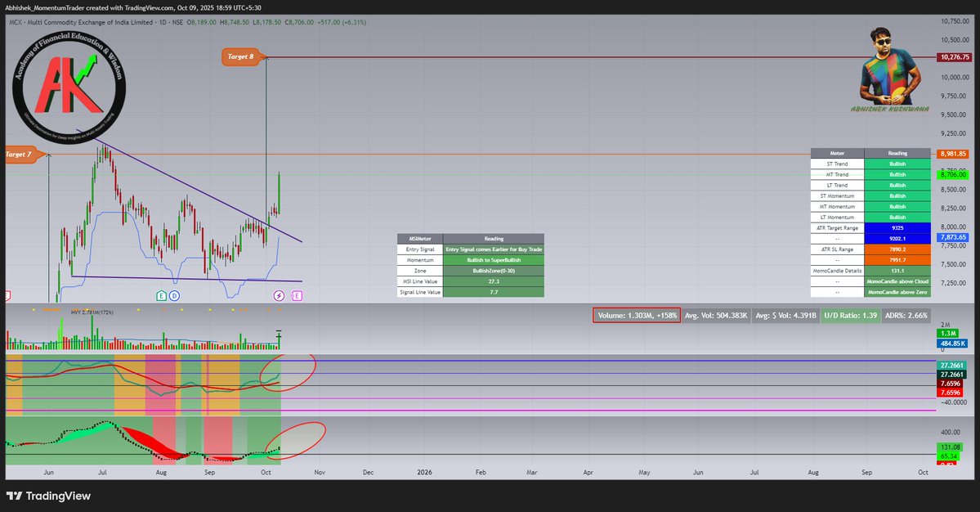
Task: Select the Target 8 label
Action: point(240,57)
